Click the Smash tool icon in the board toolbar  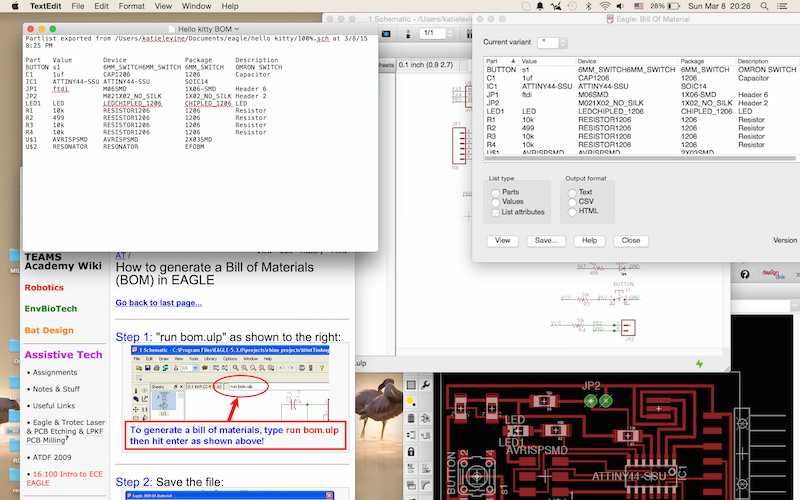click(x=411, y=485)
